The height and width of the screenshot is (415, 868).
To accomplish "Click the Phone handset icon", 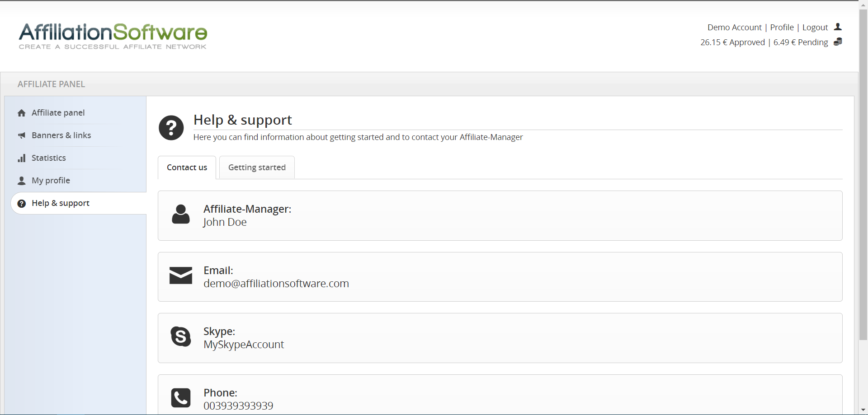I will [x=181, y=398].
